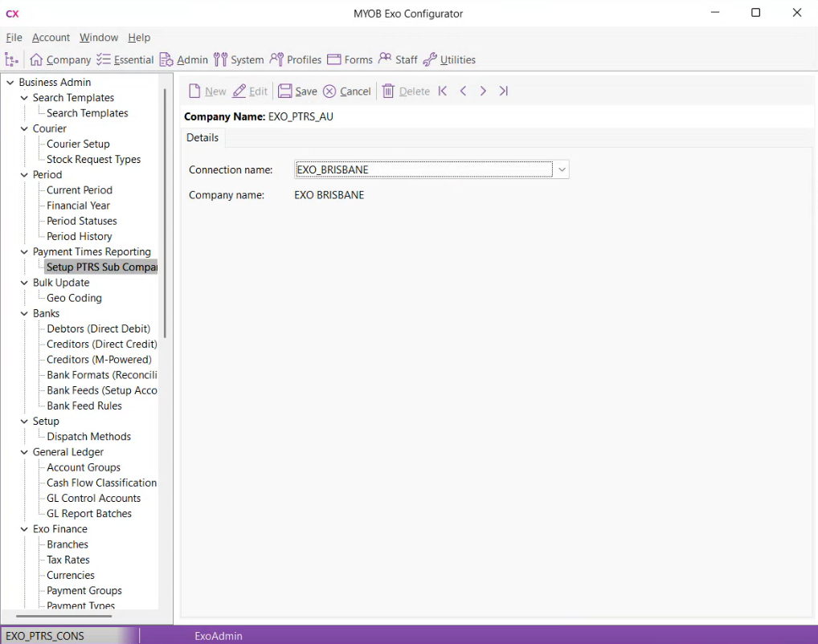Go to the last record
The height and width of the screenshot is (644, 818).
(x=504, y=92)
